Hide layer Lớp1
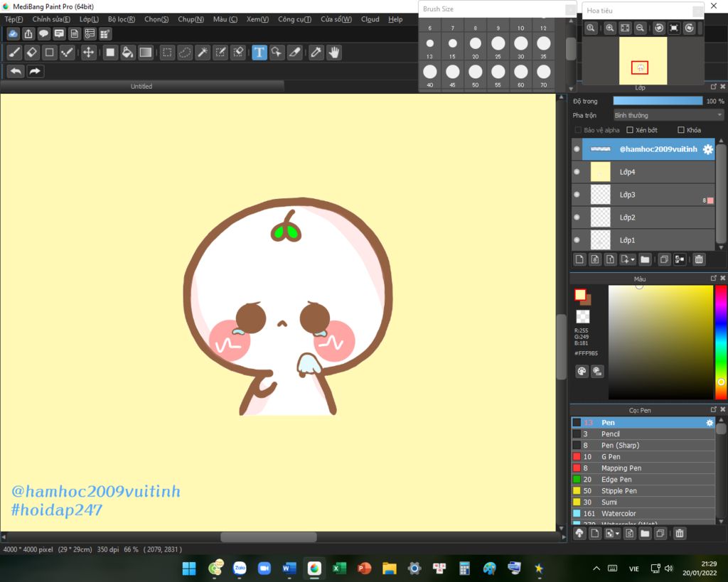Image resolution: width=728 pixels, height=582 pixels. 577,240
